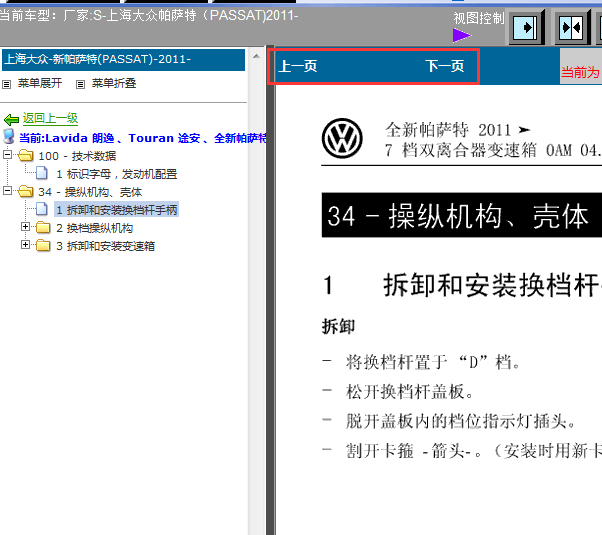The height and width of the screenshot is (535, 602).
Task: Click the 拆卸 subheading in document
Action: (x=338, y=326)
